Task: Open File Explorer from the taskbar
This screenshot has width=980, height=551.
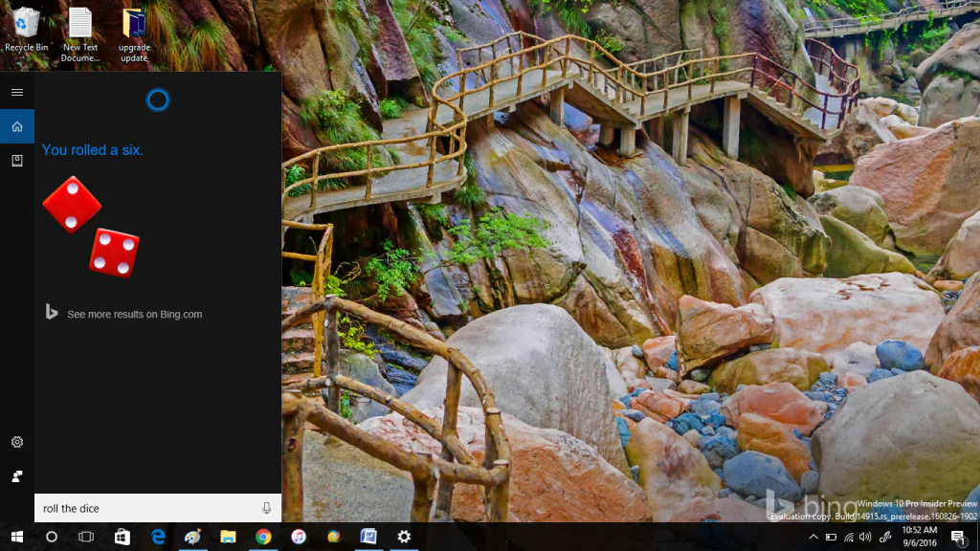Action: (228, 537)
